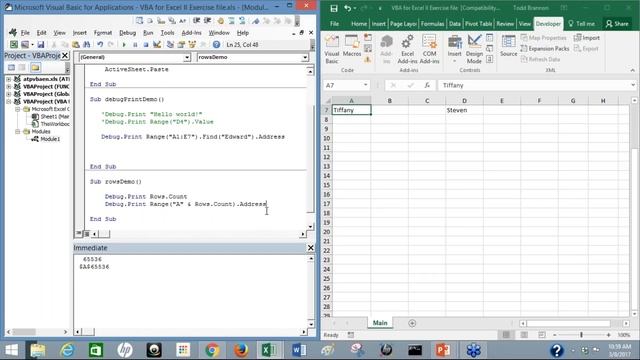Run the macro with the play icon
Viewport: 640px width, 360px height.
[x=124, y=44]
